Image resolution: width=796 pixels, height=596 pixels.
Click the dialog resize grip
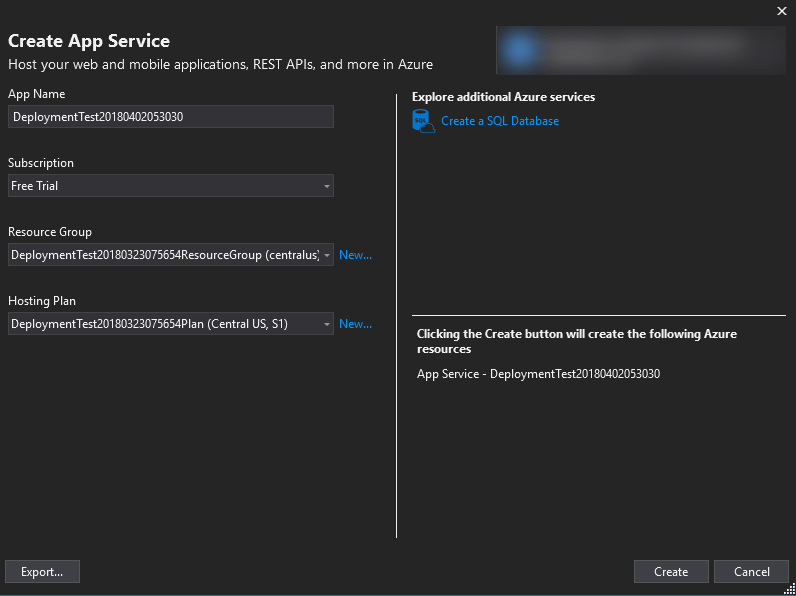tap(790, 588)
